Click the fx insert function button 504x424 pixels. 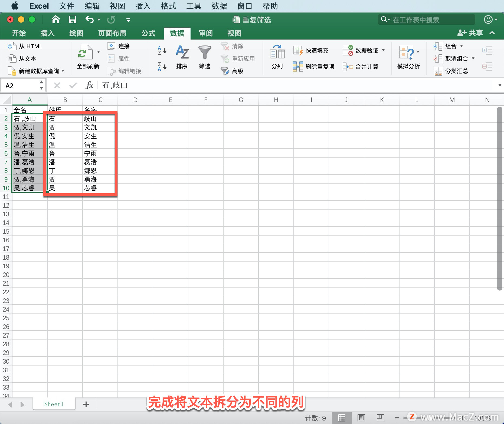click(x=89, y=86)
